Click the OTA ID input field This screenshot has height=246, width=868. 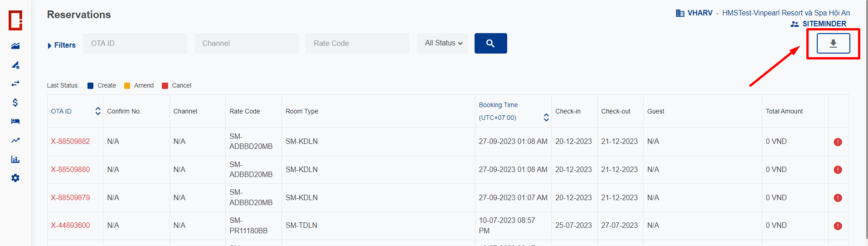coord(135,44)
